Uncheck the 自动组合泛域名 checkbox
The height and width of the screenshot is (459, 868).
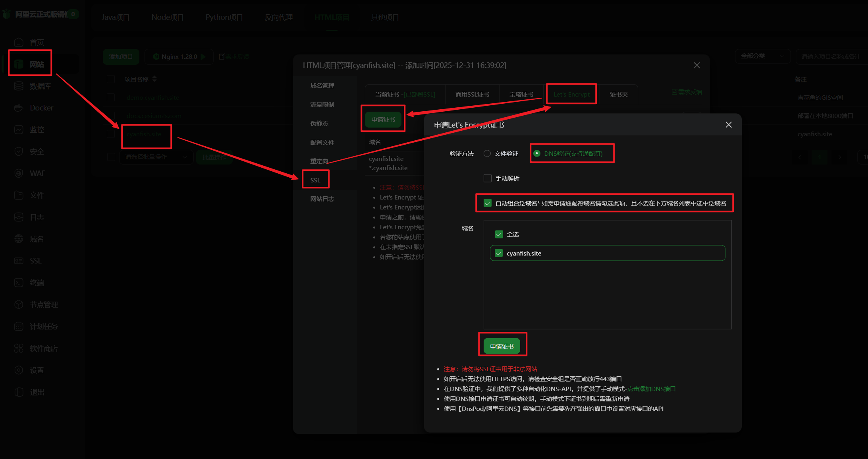488,203
